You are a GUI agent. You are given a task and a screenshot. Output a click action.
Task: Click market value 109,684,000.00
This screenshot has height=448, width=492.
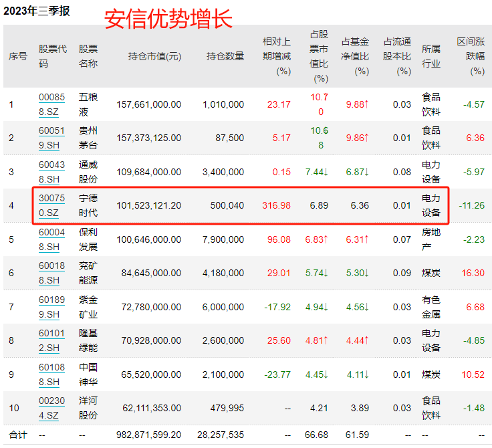pos(148,172)
